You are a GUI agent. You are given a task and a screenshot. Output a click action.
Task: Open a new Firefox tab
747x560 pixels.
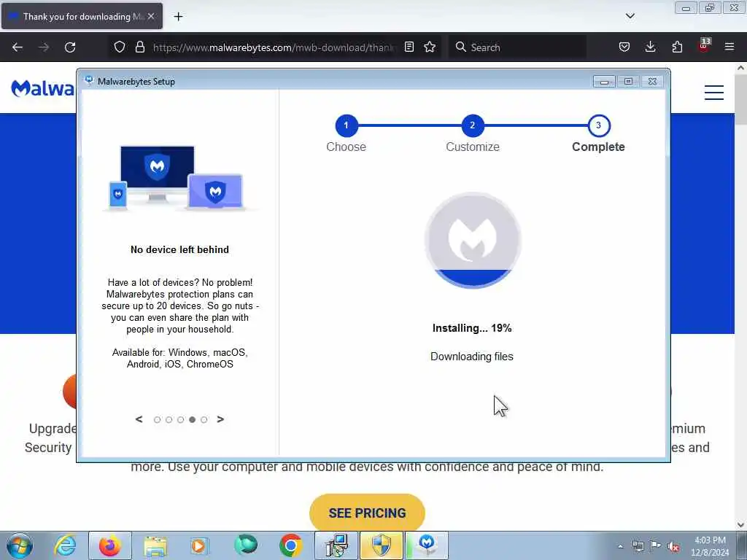178,17
